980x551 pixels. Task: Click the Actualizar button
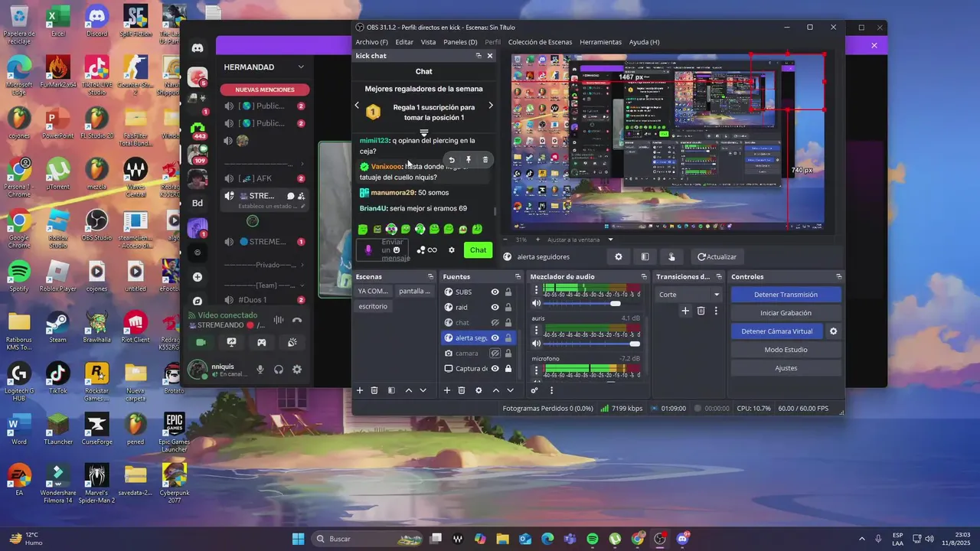click(x=717, y=257)
